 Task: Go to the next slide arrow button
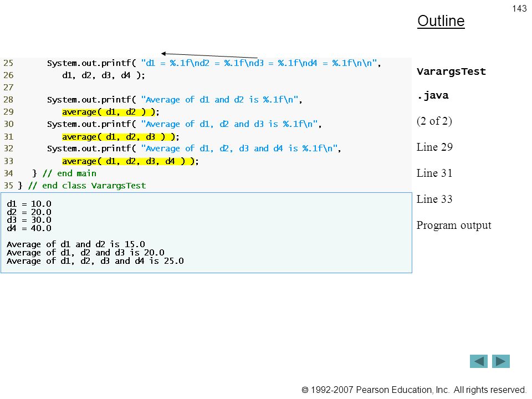pyautogui.click(x=501, y=361)
